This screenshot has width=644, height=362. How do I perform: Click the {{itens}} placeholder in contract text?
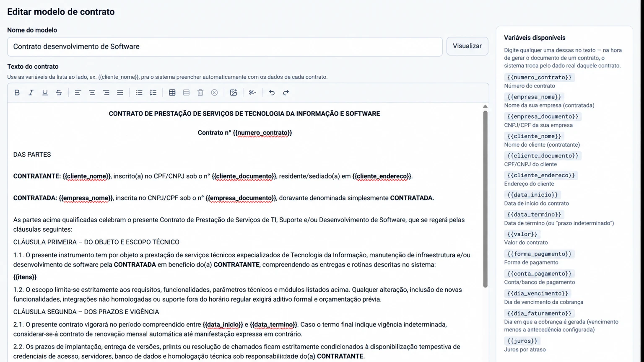click(25, 277)
